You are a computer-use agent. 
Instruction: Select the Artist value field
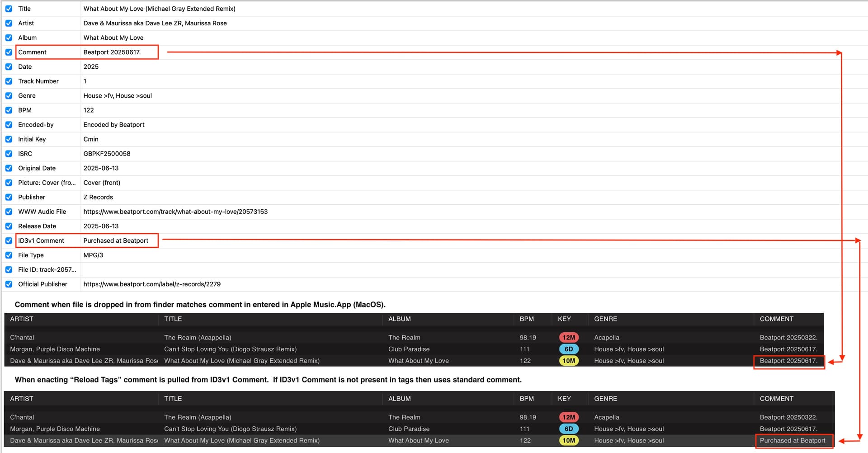point(155,23)
